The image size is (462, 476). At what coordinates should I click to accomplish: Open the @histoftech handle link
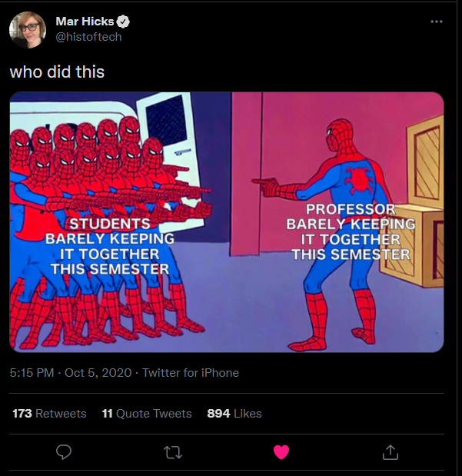tap(88, 37)
